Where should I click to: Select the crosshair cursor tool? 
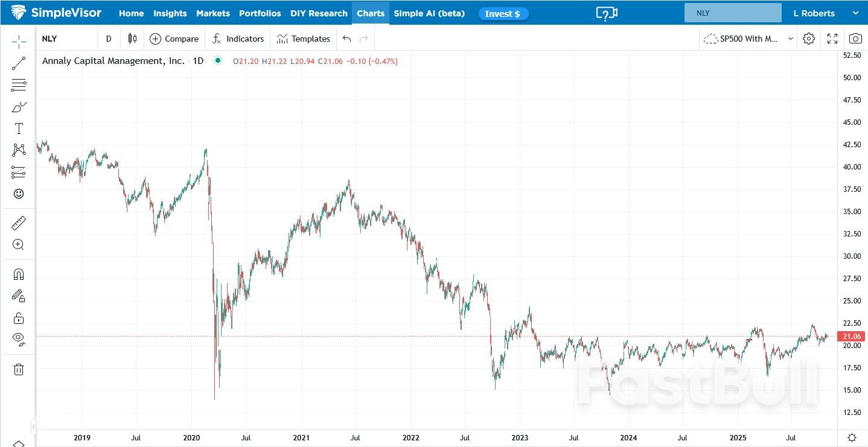pos(18,42)
